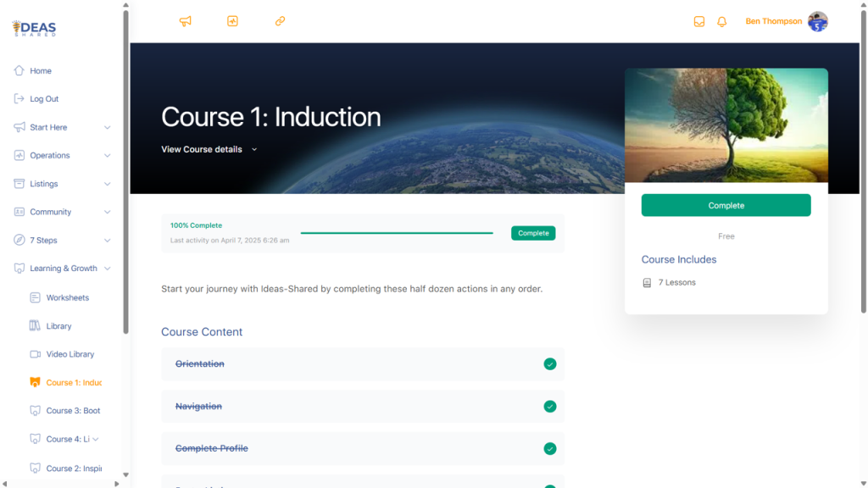Click the Complete Profile lesson checkmark
Screen dimensions: 868x488
[549, 449]
